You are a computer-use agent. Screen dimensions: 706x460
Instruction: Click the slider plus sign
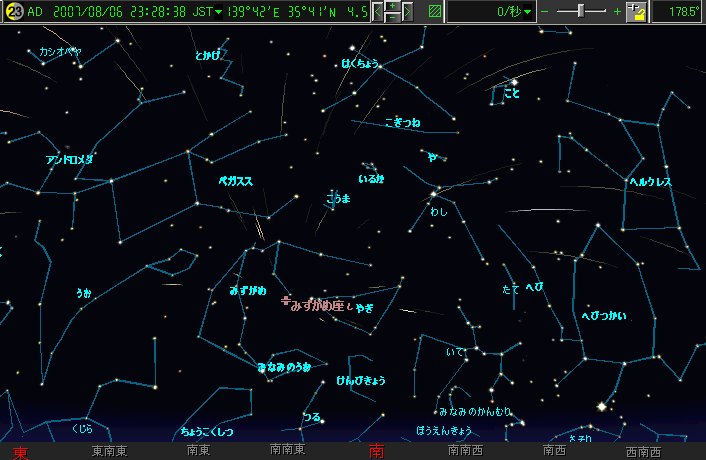click(617, 12)
